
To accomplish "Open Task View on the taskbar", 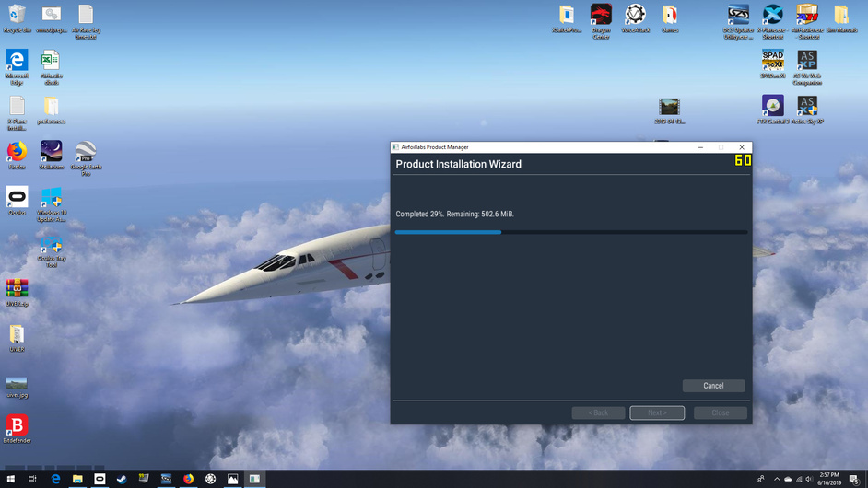I will coord(32,479).
